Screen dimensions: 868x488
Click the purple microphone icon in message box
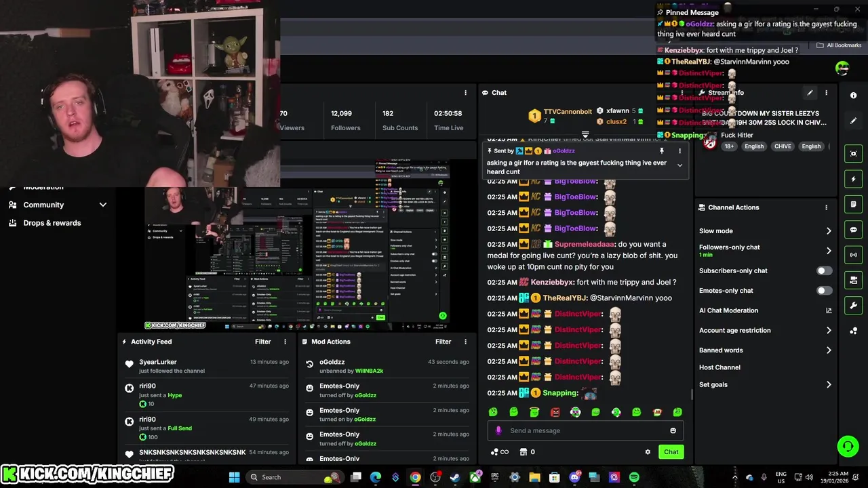[x=498, y=430]
